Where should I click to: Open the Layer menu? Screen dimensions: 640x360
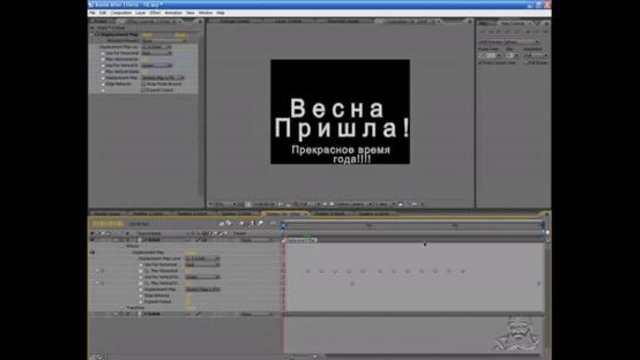[x=140, y=13]
